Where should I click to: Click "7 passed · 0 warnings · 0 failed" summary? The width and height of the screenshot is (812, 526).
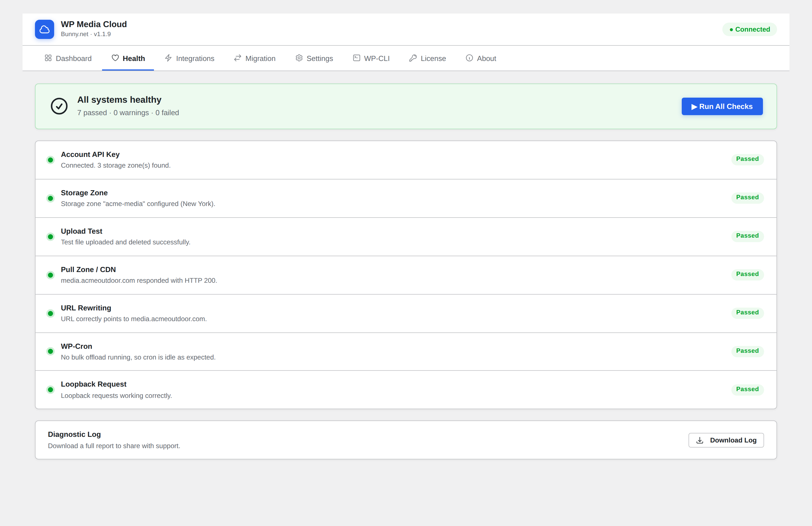[x=128, y=113]
